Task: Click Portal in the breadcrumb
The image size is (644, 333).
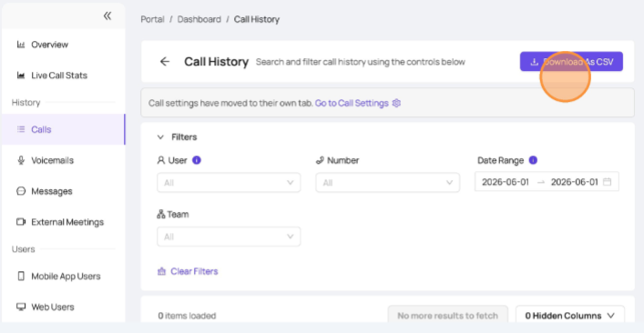Action: 152,19
